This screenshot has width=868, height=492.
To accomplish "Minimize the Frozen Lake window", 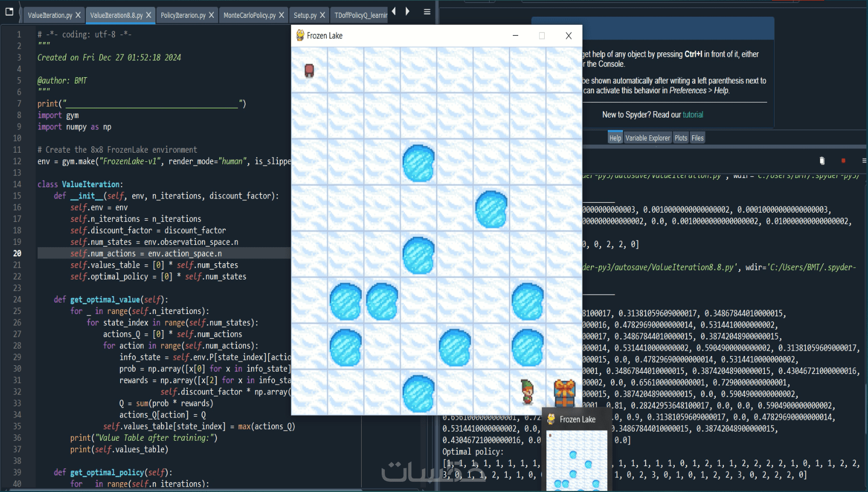I will click(x=516, y=36).
